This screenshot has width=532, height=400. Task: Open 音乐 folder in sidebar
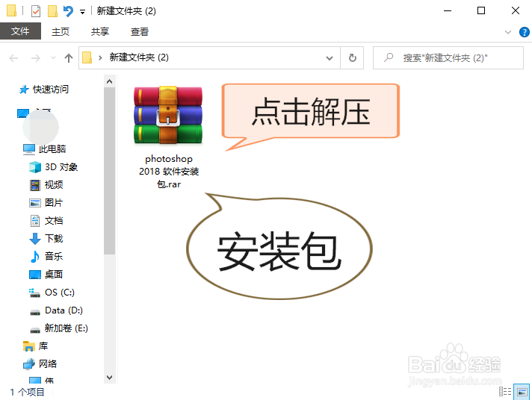point(54,256)
